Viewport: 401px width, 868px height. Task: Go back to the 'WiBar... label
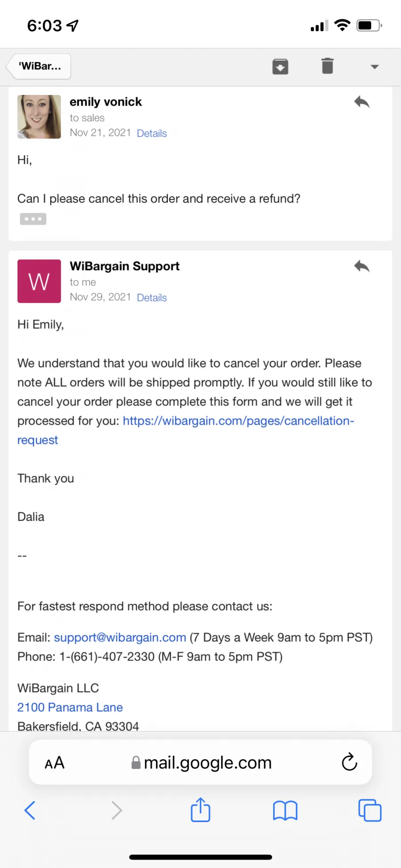click(x=39, y=66)
